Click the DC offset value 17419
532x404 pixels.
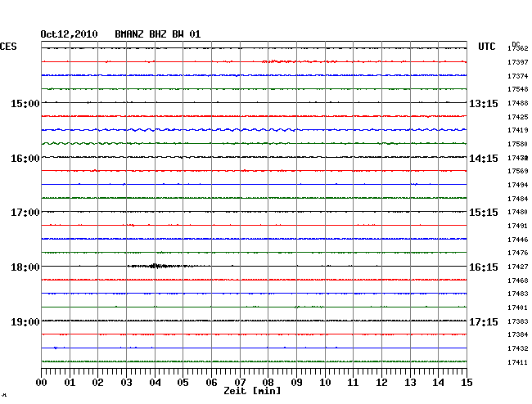pyautogui.click(x=518, y=130)
